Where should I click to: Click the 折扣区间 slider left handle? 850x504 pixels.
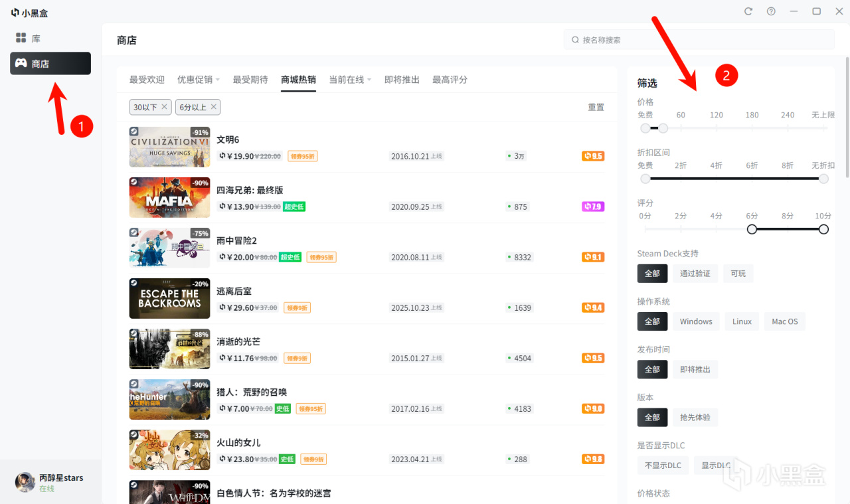[645, 179]
